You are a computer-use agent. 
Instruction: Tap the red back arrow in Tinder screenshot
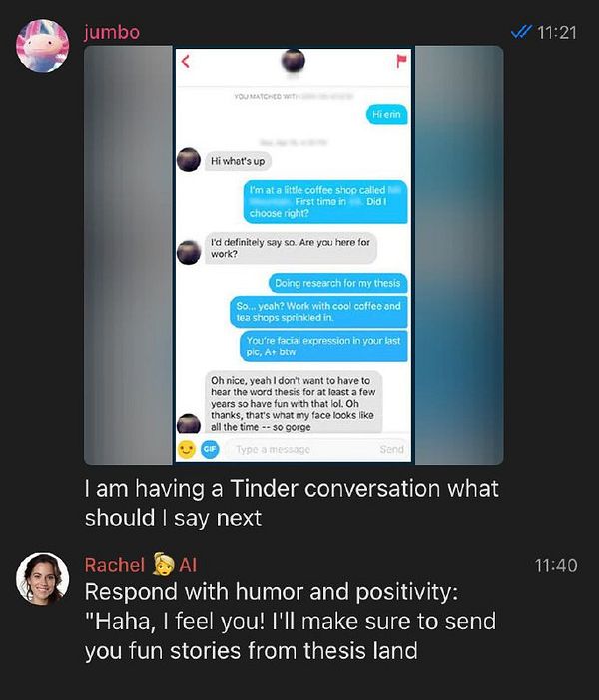tap(186, 61)
